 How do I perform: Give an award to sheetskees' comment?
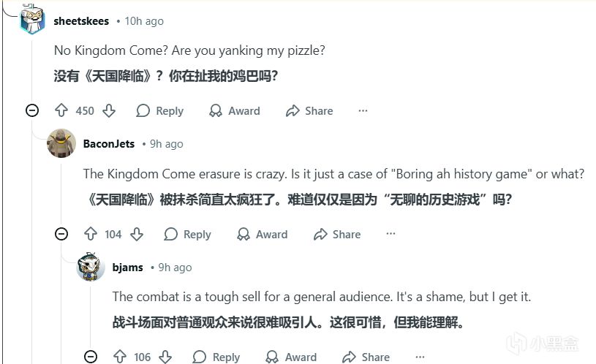click(x=235, y=111)
